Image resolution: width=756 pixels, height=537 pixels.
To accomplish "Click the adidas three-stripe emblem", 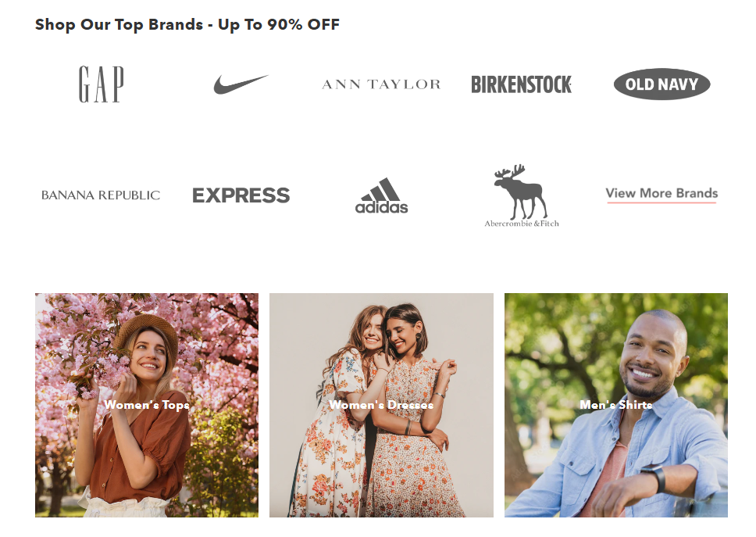I will 381,189.
